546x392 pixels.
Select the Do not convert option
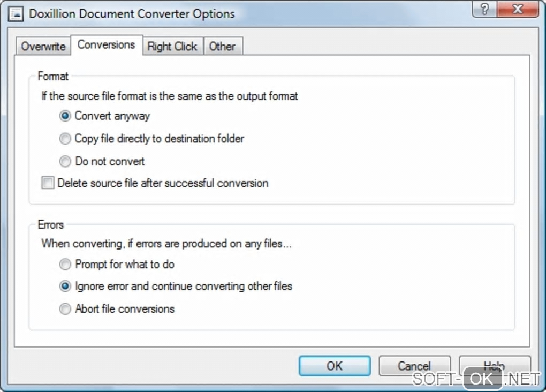coord(65,162)
